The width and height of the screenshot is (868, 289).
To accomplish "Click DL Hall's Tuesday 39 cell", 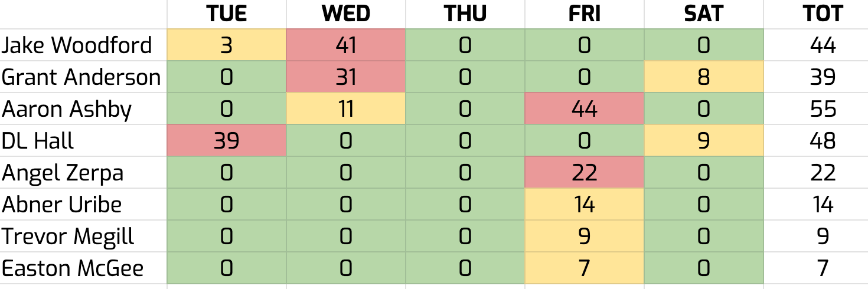I will 227,140.
